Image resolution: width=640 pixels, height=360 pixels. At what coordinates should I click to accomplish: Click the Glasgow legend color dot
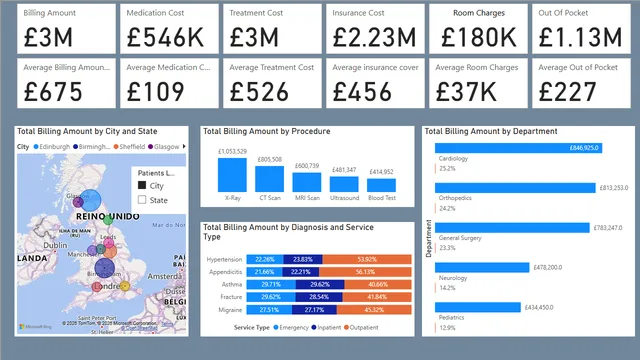[150, 147]
